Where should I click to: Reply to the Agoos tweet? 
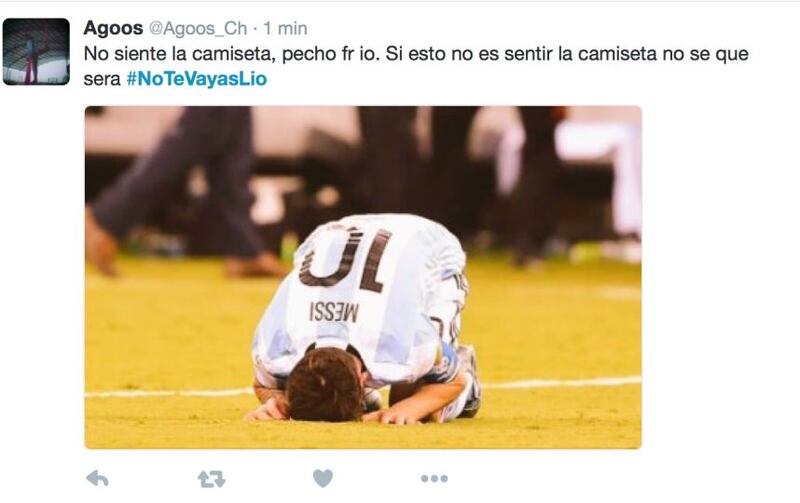point(97,479)
